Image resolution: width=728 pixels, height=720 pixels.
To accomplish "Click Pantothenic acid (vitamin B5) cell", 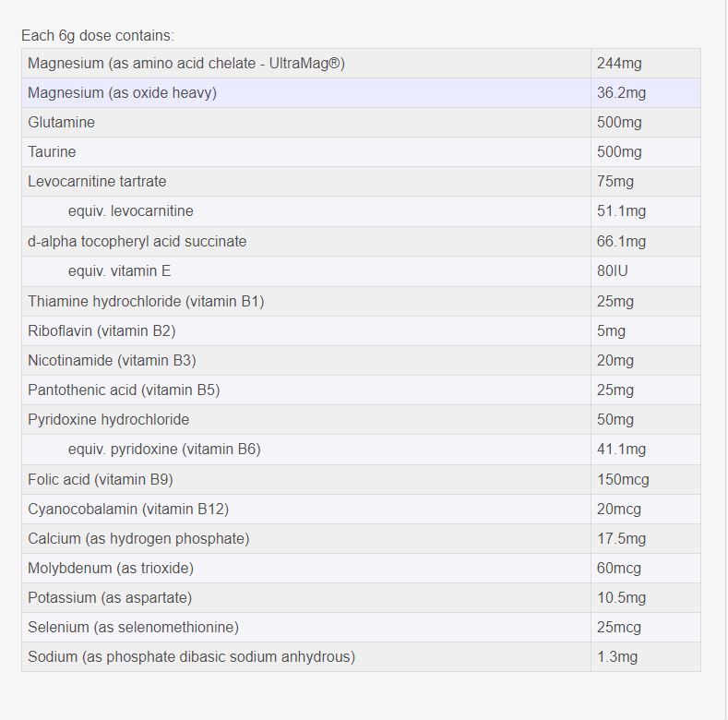I will [124, 390].
